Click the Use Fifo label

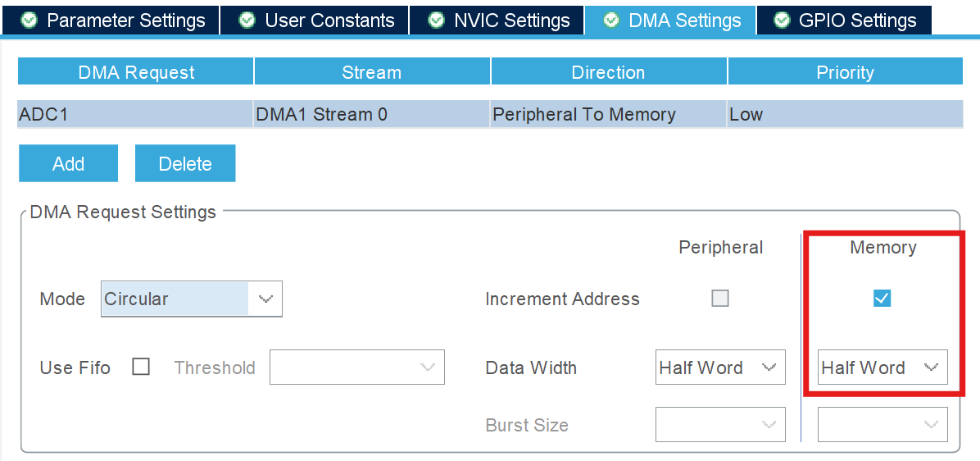click(75, 367)
